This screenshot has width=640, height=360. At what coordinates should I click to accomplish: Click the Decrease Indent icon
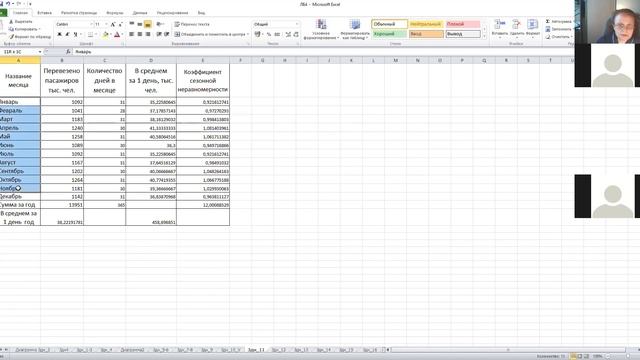click(159, 34)
